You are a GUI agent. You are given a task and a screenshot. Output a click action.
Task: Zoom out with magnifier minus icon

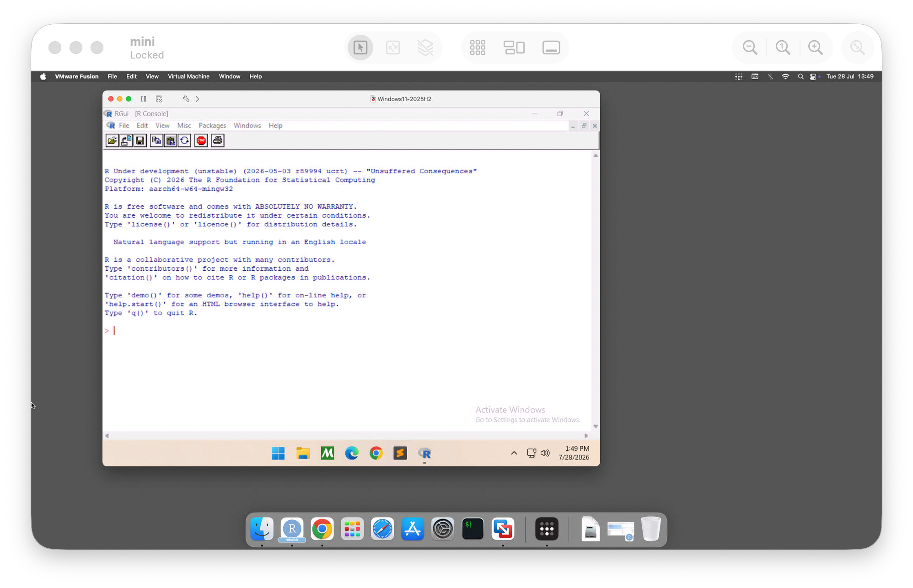pyautogui.click(x=750, y=48)
